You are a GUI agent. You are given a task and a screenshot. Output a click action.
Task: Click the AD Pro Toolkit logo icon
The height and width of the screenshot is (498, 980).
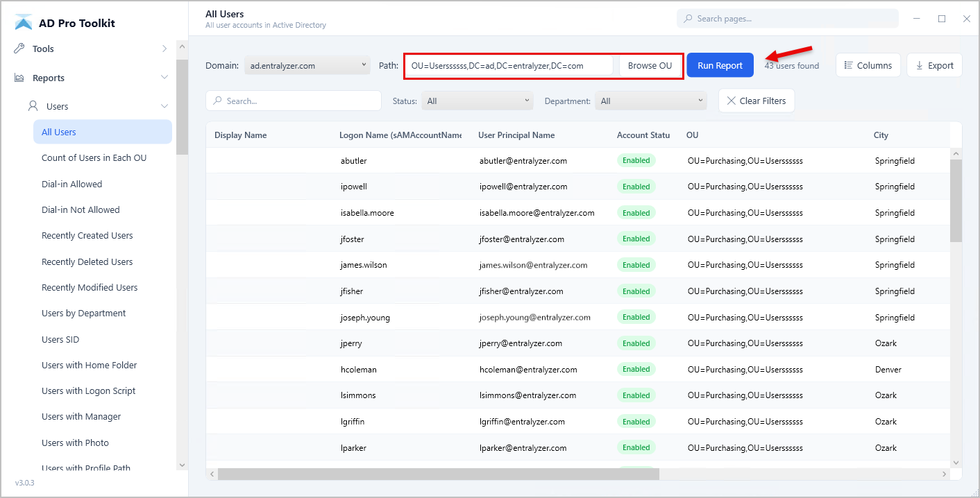coord(24,22)
